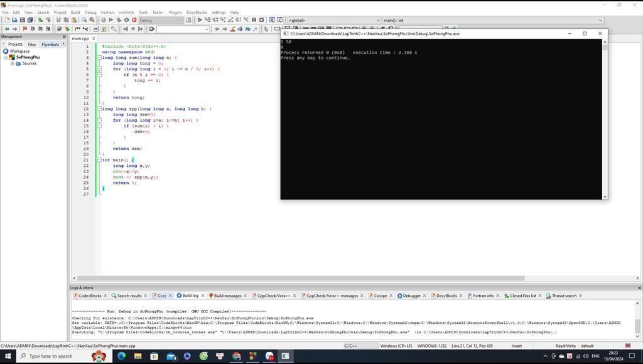643x364 pixels.
Task: Click the Cut scissors icon
Action: [58, 20]
